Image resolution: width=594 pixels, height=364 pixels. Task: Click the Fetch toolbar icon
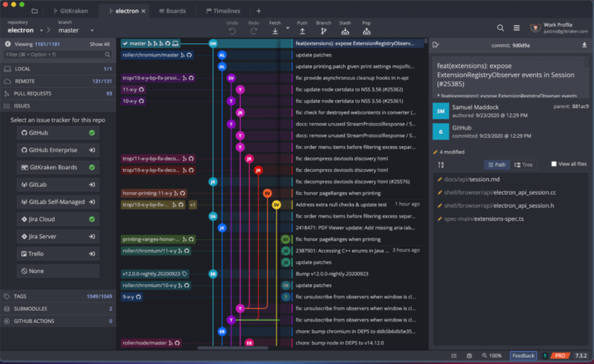pos(275,31)
